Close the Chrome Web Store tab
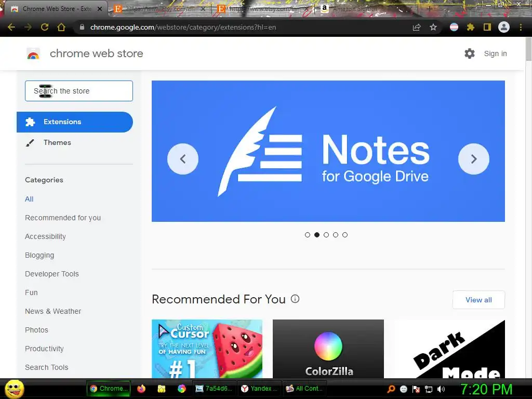 point(100,9)
